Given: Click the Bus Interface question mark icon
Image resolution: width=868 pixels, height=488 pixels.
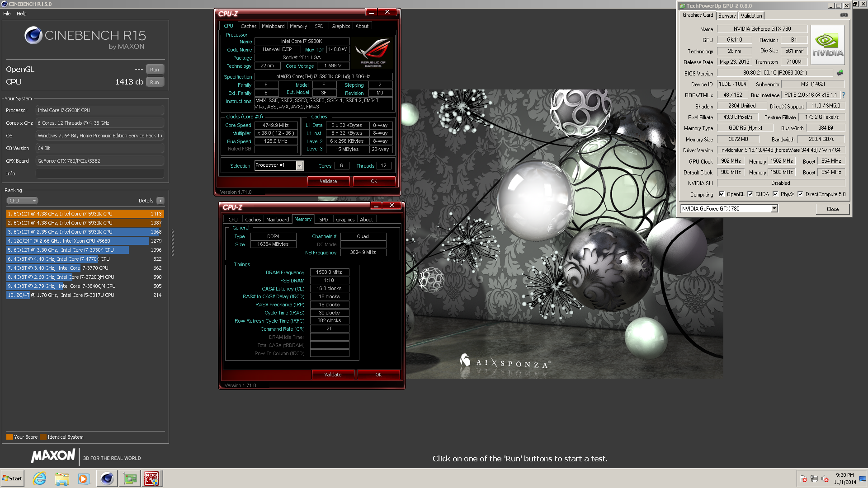Looking at the screenshot, I should (x=844, y=95).
